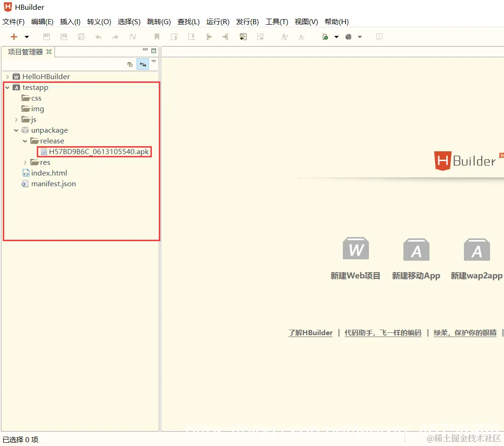Click 新建Web项目 W icon
The image size is (504, 446).
pyautogui.click(x=356, y=249)
